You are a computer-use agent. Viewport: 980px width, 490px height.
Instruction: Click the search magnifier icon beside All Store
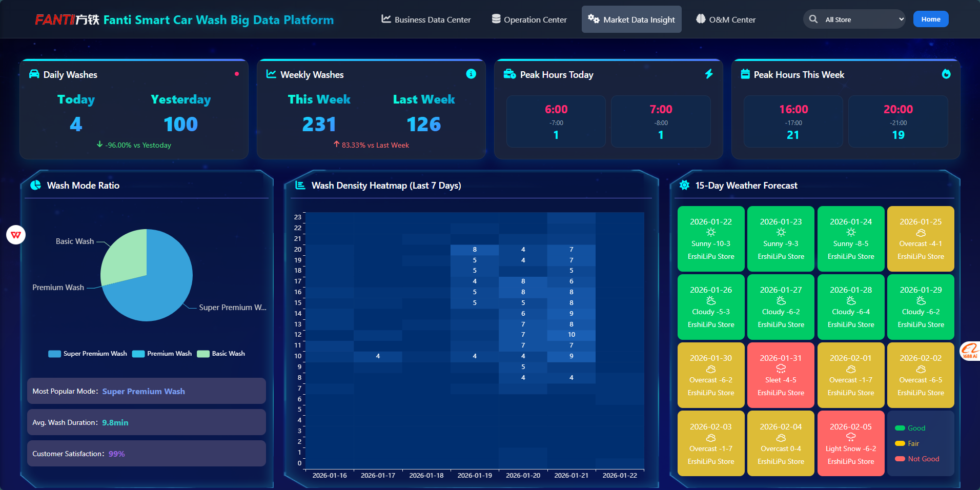pos(813,19)
